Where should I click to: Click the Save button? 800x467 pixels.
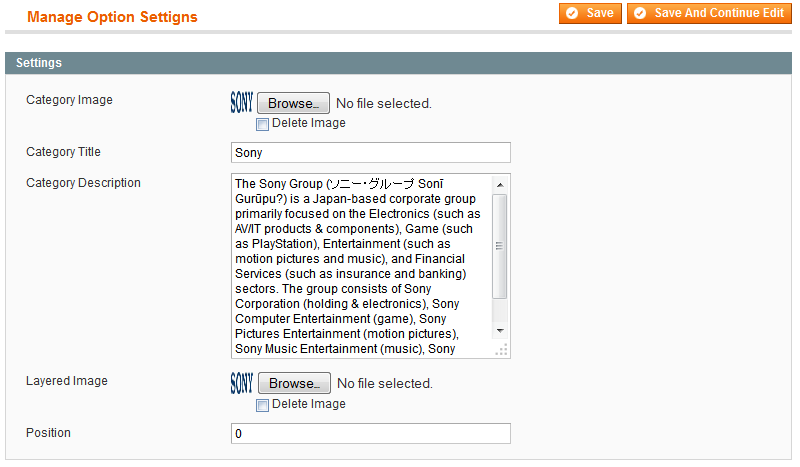[x=590, y=13]
